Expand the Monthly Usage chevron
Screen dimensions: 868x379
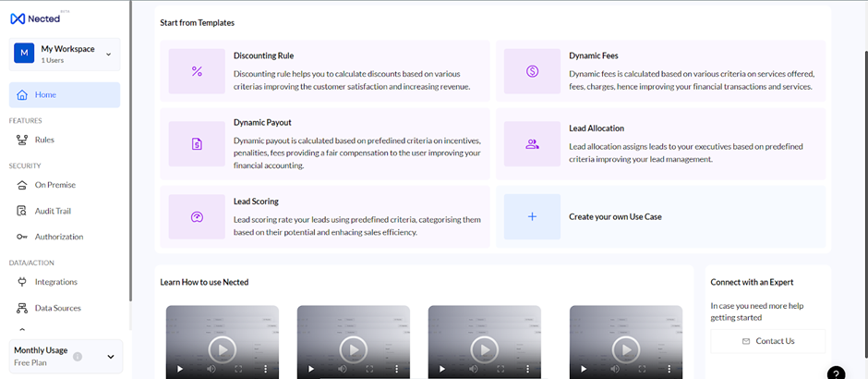111,357
